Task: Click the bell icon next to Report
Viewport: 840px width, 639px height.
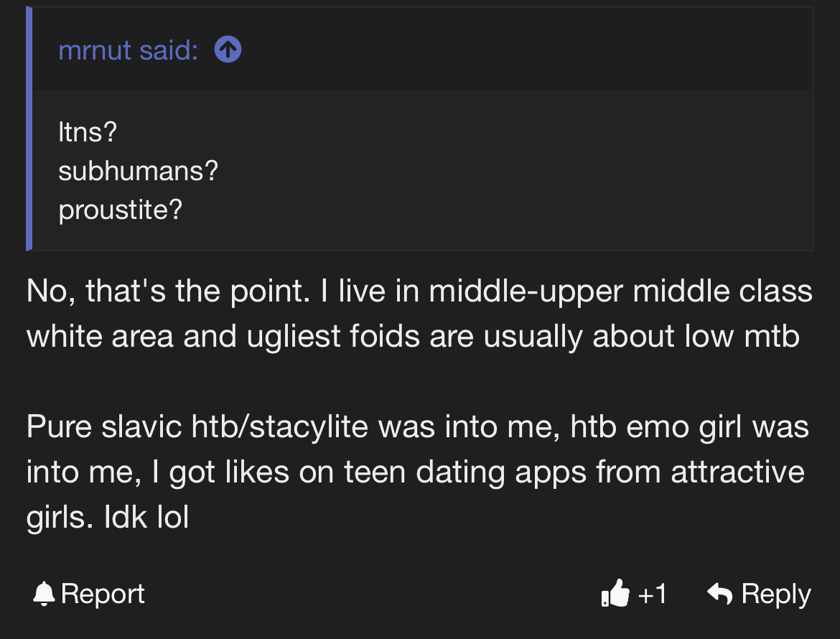Action: click(x=45, y=594)
